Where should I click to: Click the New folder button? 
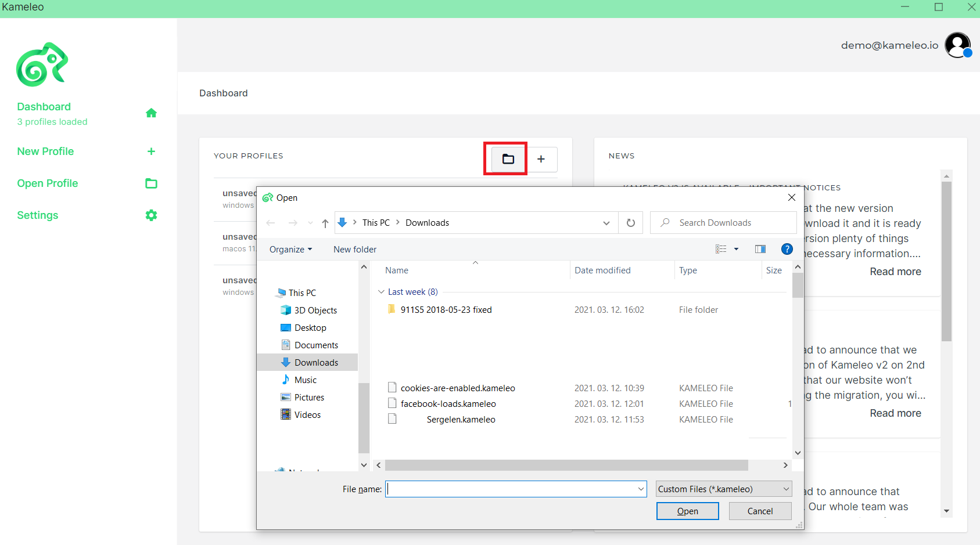pyautogui.click(x=355, y=250)
